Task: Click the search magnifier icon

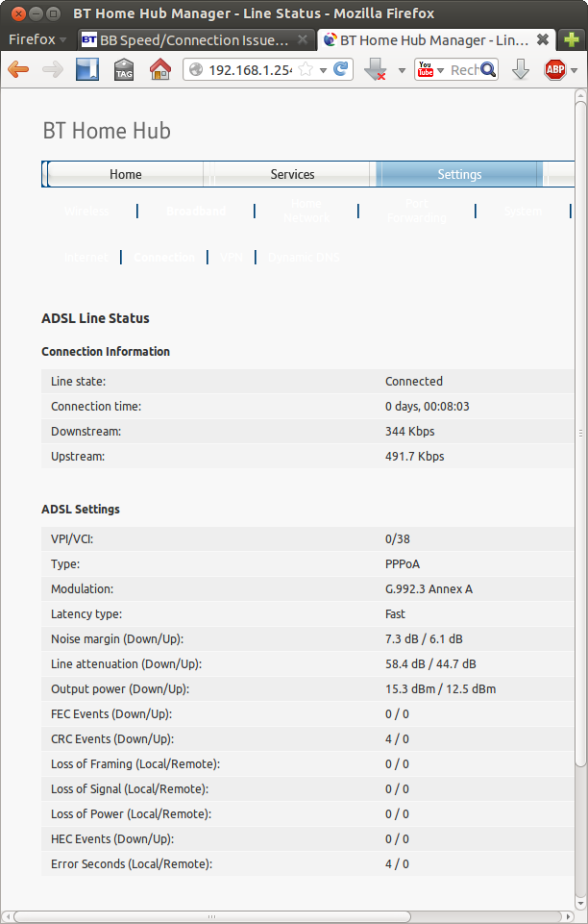Action: 488,69
